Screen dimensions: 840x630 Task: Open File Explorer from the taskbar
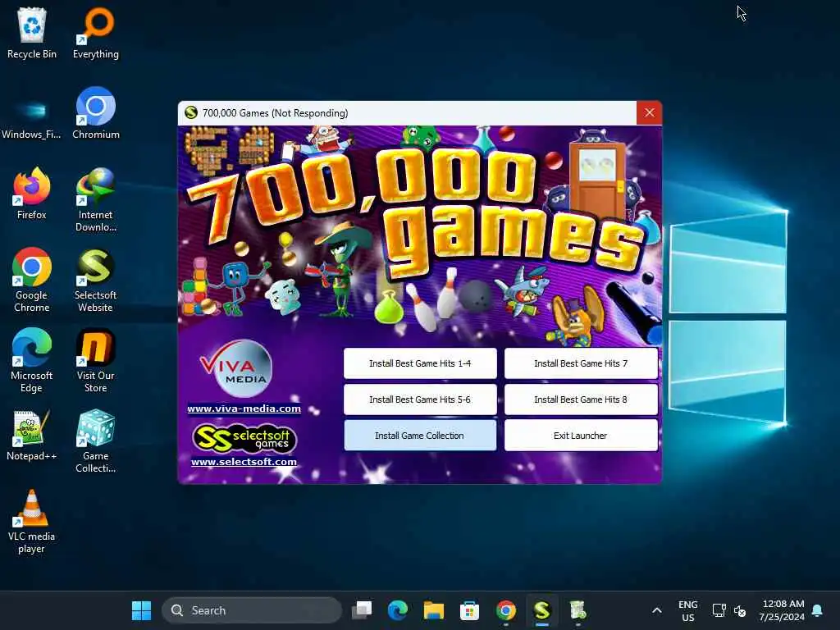[433, 610]
